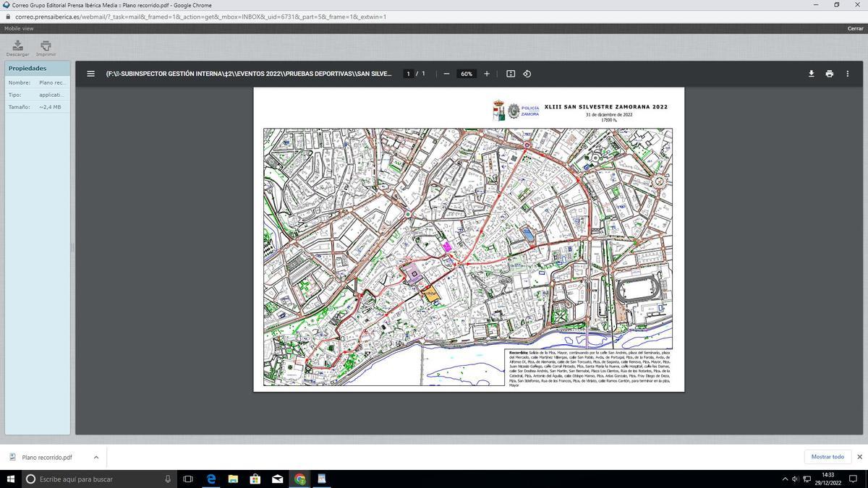The height and width of the screenshot is (488, 868).
Task: Click the page number input field
Action: click(408, 74)
